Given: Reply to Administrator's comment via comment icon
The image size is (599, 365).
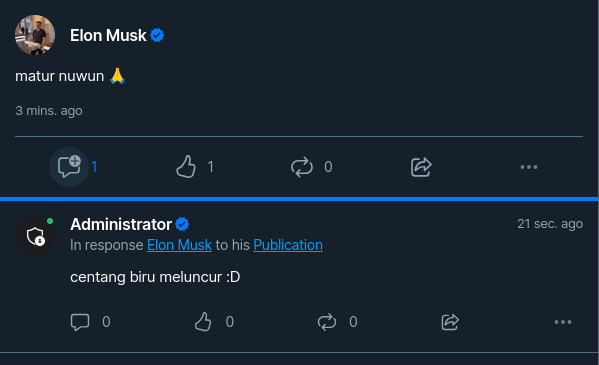Looking at the screenshot, I should click(x=80, y=322).
